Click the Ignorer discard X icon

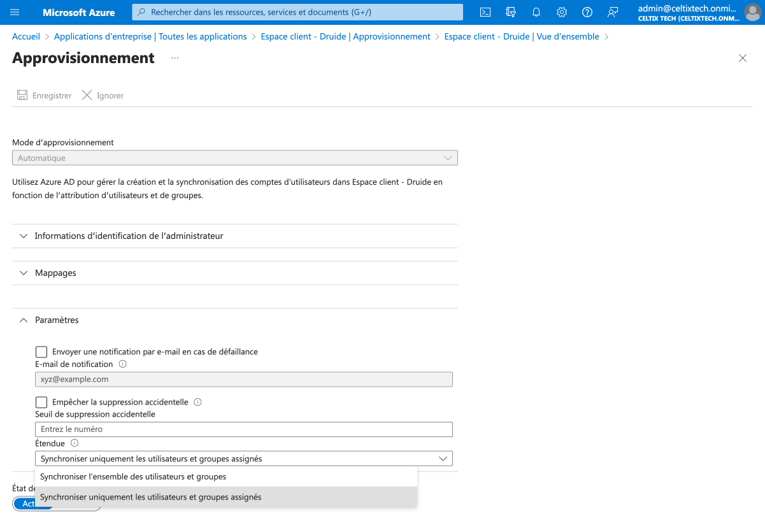tap(87, 96)
